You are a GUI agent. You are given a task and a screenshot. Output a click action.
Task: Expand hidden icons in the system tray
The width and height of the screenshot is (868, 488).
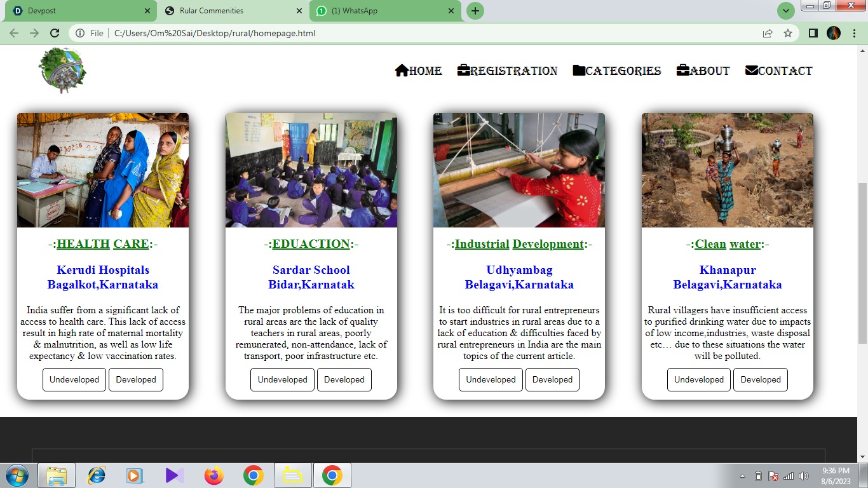click(742, 475)
